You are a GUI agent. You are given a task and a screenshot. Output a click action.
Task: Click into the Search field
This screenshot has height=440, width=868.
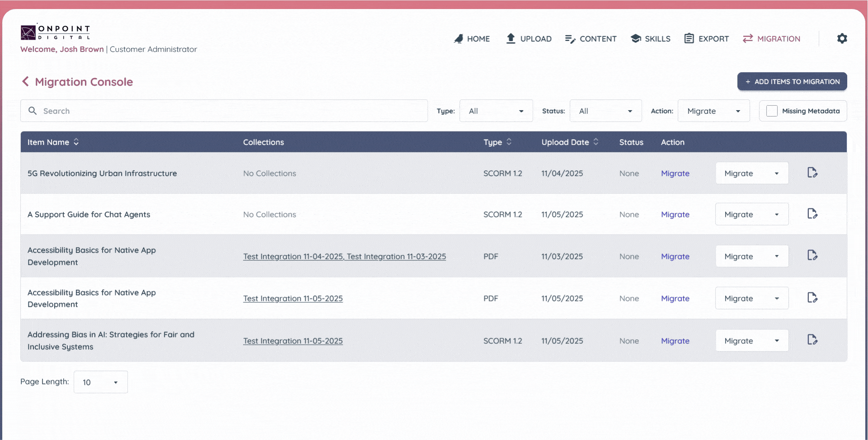(224, 111)
